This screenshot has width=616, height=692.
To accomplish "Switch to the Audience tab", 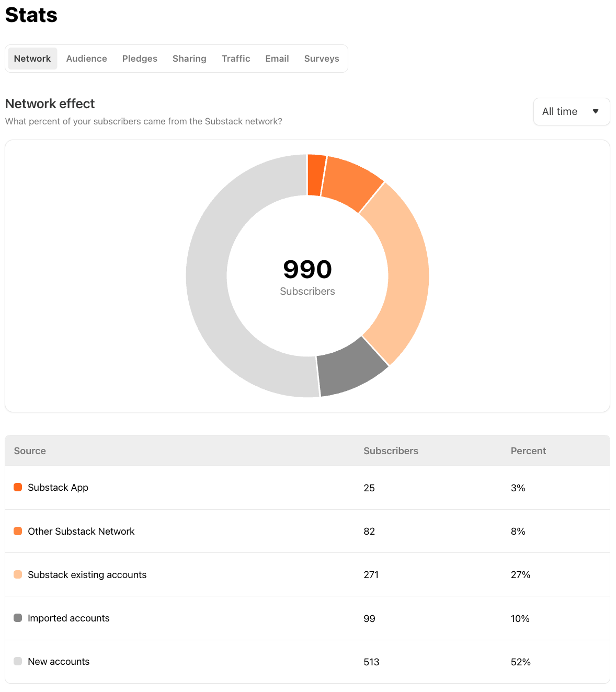I will pyautogui.click(x=86, y=59).
